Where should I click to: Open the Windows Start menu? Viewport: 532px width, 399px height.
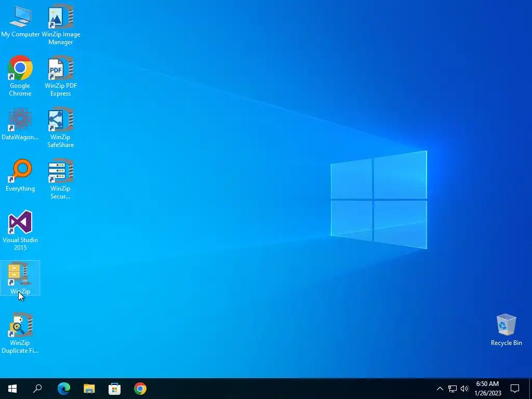tap(12, 389)
